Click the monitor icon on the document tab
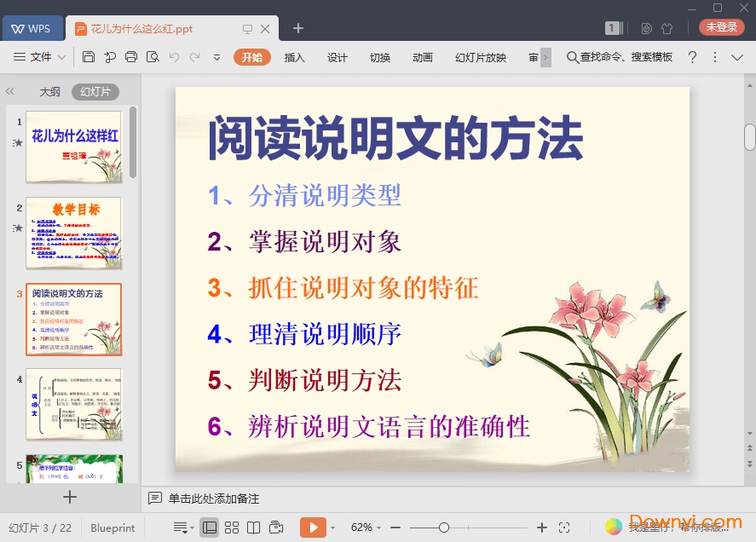 tap(247, 29)
